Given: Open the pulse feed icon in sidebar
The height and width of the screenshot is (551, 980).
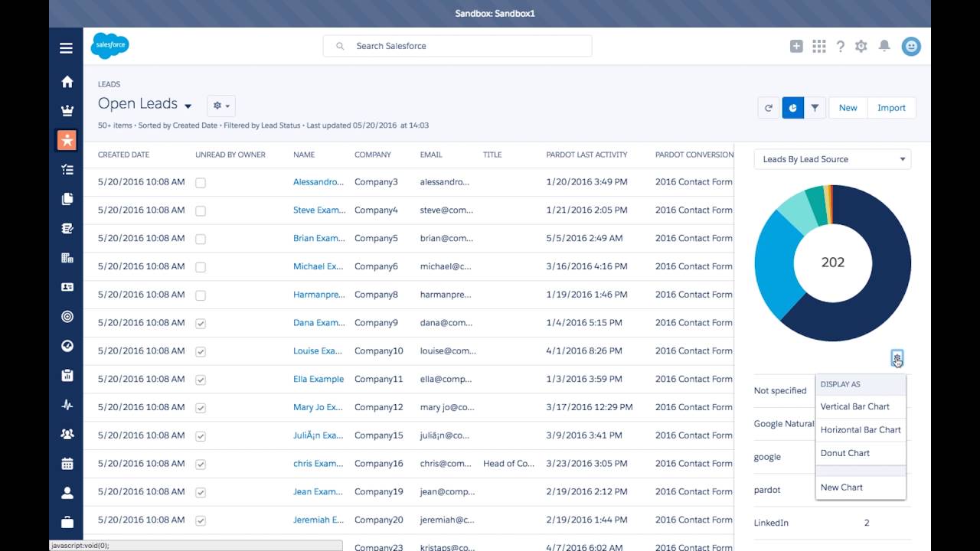Looking at the screenshot, I should tap(67, 405).
